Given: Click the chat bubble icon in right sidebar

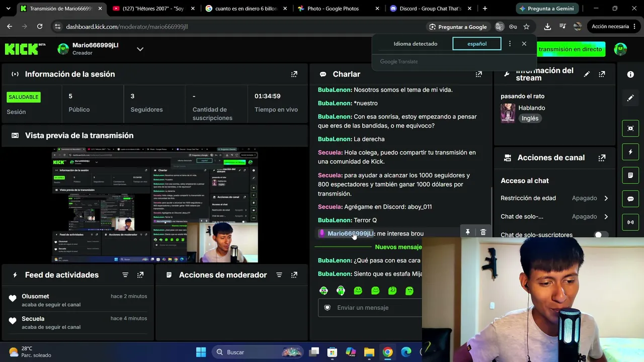Looking at the screenshot, I should pos(630,199).
